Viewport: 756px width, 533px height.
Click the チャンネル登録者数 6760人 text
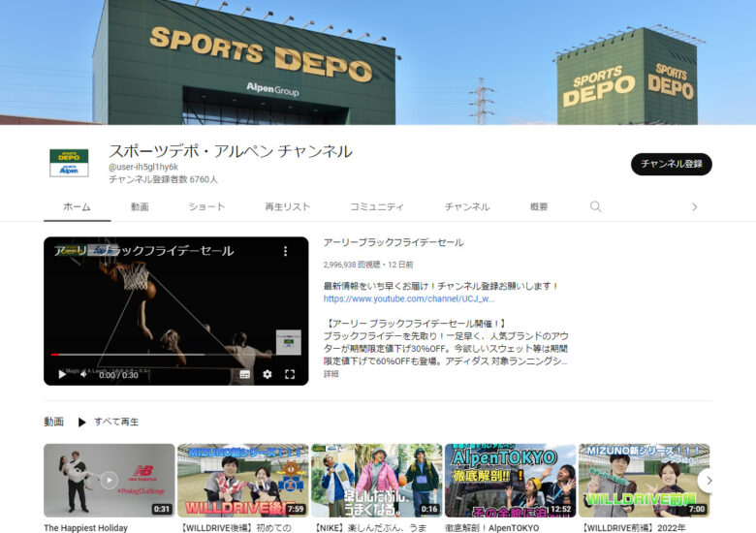163,179
